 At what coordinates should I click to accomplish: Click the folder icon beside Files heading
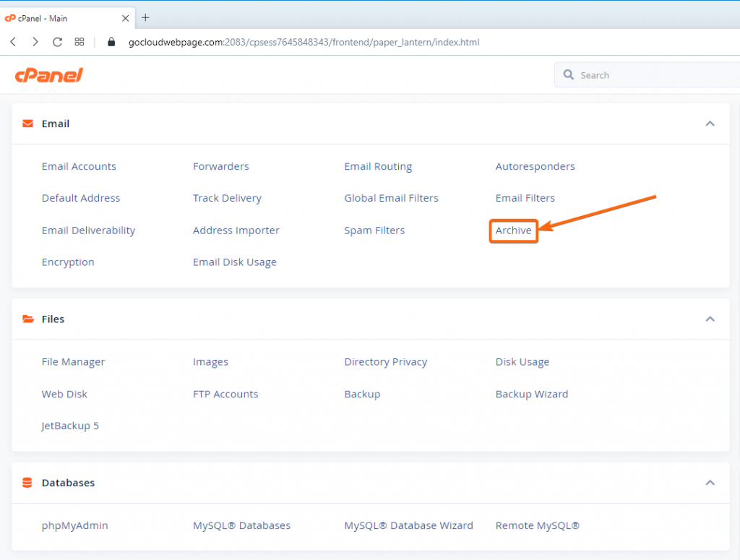point(27,319)
